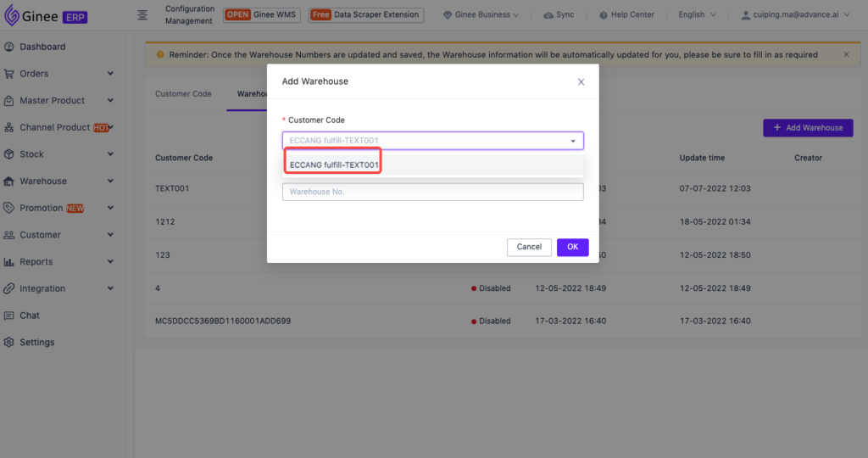This screenshot has width=868, height=458.
Task: Expand the Reports menu chevron
Action: click(110, 261)
